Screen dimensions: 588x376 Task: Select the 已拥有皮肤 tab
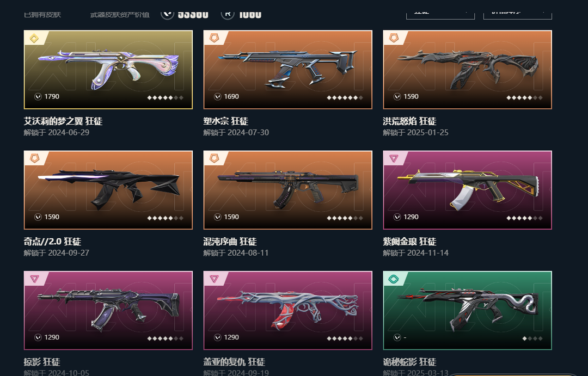point(42,15)
